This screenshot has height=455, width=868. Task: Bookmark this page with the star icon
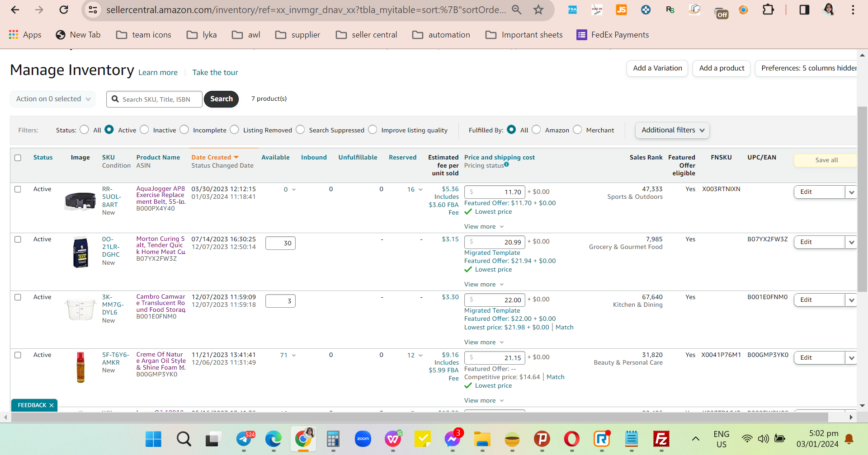pos(538,9)
